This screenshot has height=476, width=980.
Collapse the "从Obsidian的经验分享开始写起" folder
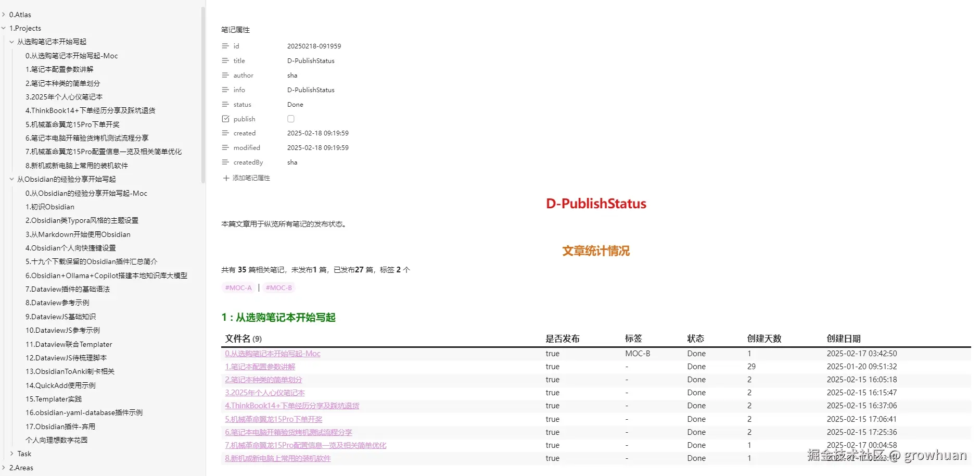(12, 179)
